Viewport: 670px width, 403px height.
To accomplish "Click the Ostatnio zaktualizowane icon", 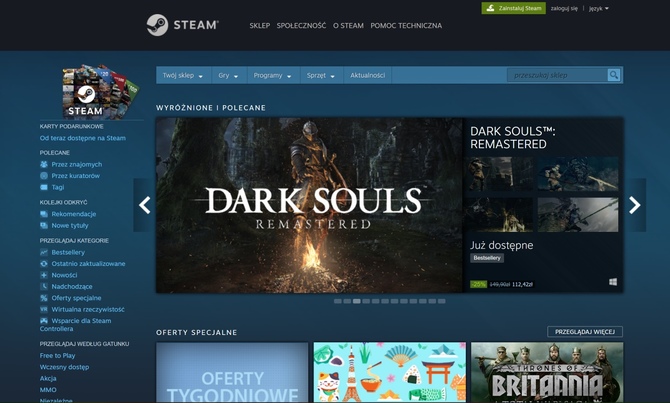I will 44,264.
